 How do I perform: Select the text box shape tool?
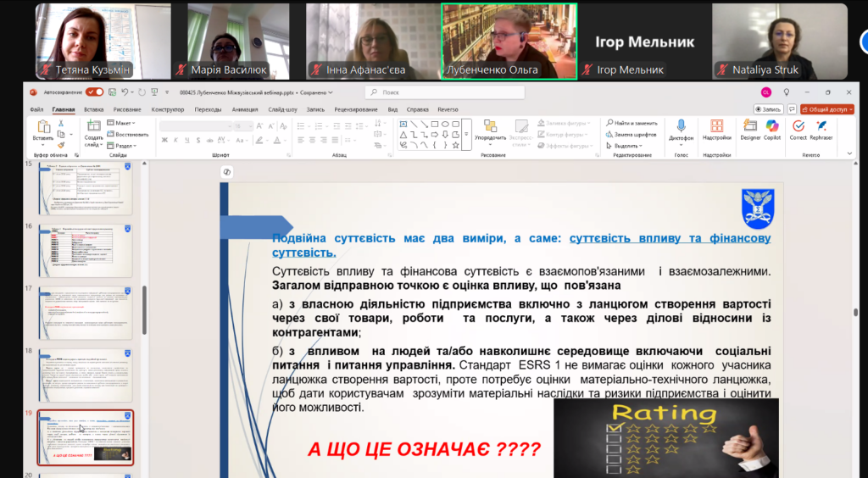[403, 125]
